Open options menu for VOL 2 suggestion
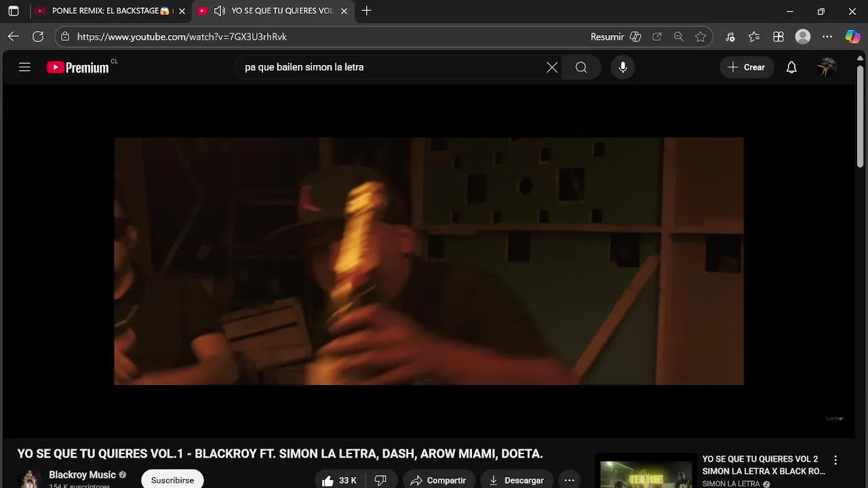Screen dimensions: 868x488 point(835,460)
